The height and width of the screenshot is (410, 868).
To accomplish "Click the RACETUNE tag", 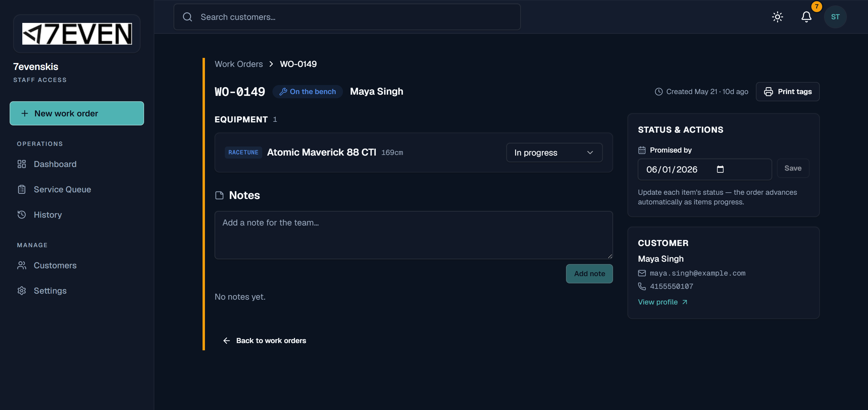I will (x=243, y=153).
